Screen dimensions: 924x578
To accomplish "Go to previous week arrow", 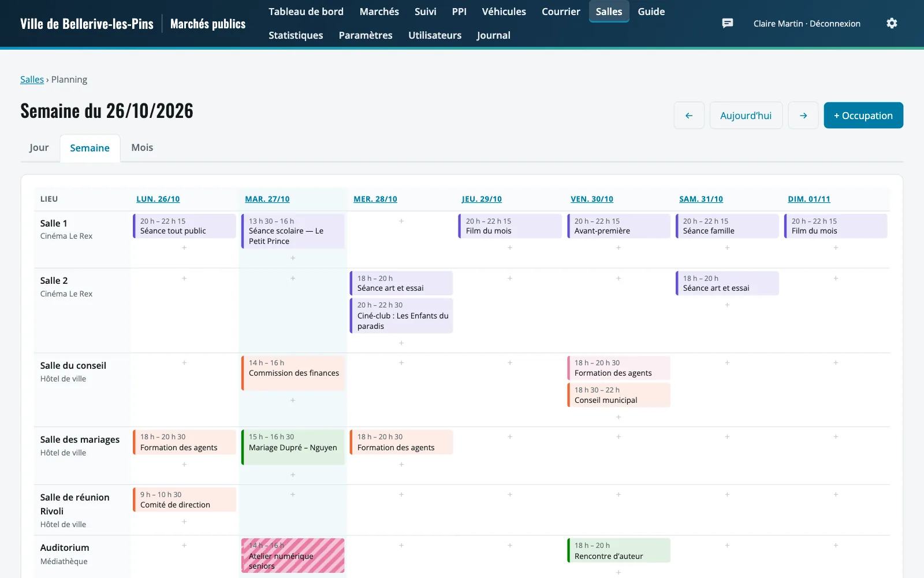I will pyautogui.click(x=689, y=116).
